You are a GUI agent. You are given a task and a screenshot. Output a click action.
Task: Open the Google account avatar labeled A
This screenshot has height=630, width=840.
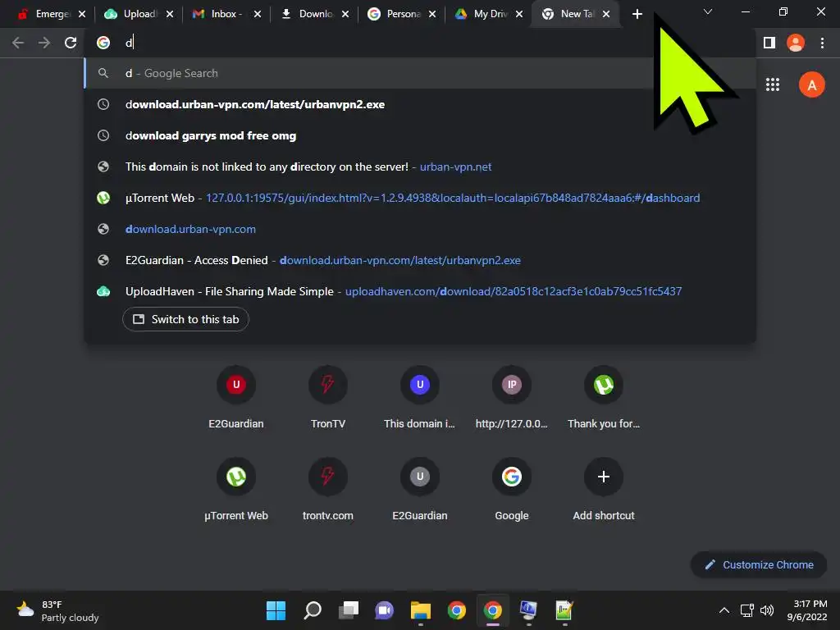811,84
